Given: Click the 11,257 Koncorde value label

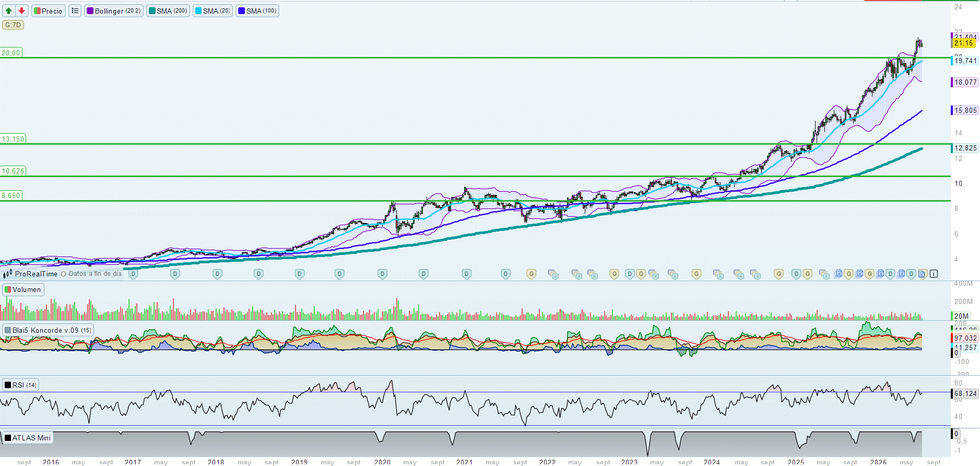Looking at the screenshot, I should pos(965,347).
